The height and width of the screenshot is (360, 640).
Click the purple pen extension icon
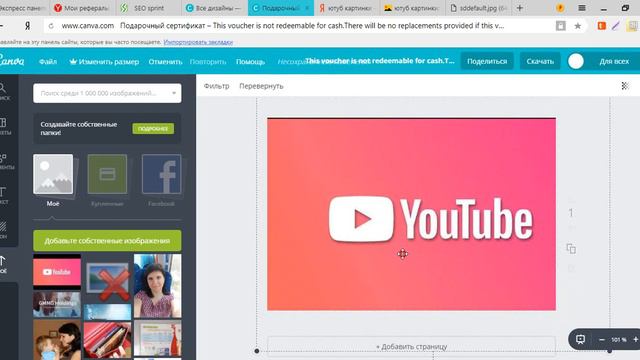(x=616, y=26)
